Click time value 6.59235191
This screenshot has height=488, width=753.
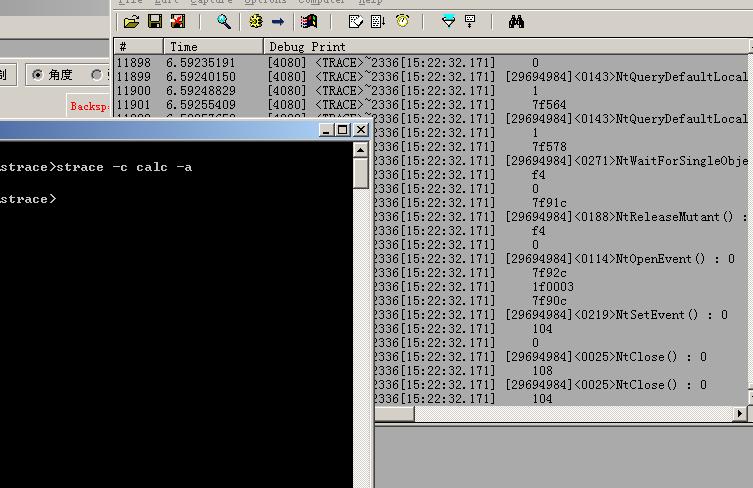(201, 62)
